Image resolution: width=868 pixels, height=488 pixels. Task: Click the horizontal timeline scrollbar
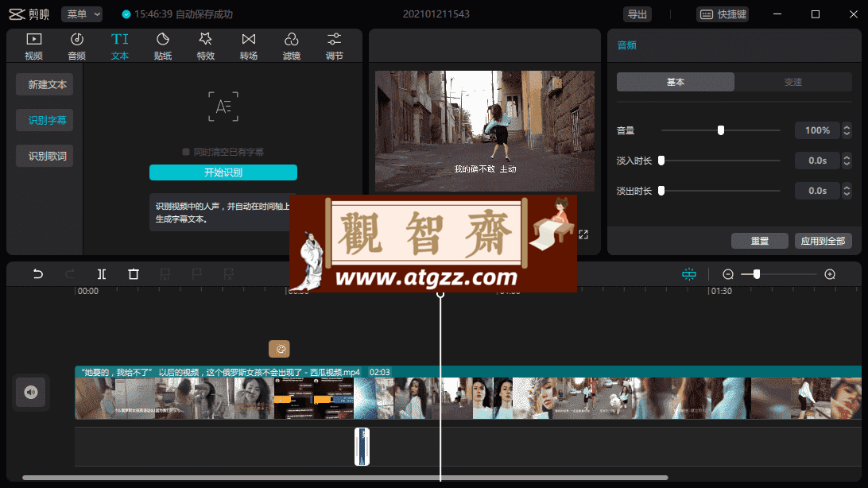[345, 478]
